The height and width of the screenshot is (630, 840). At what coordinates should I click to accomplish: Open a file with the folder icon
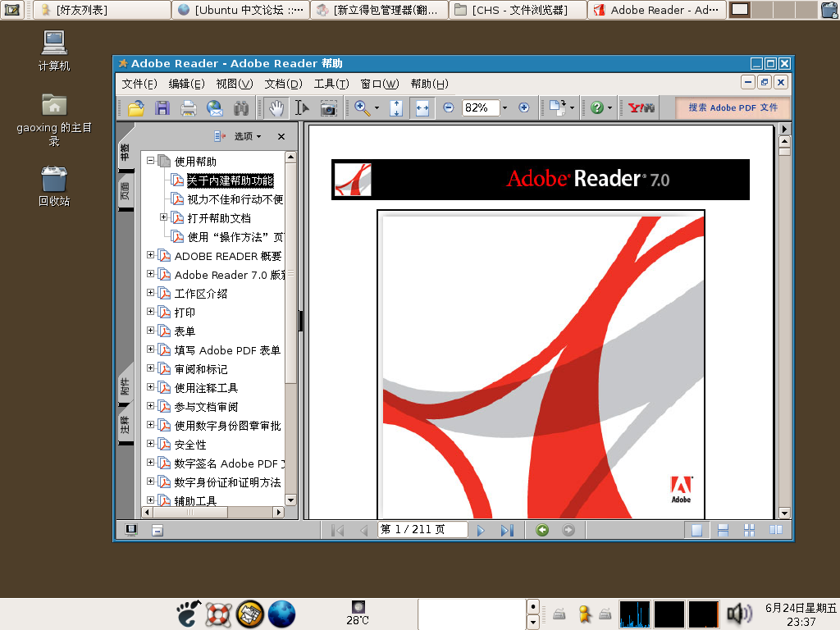(x=135, y=108)
